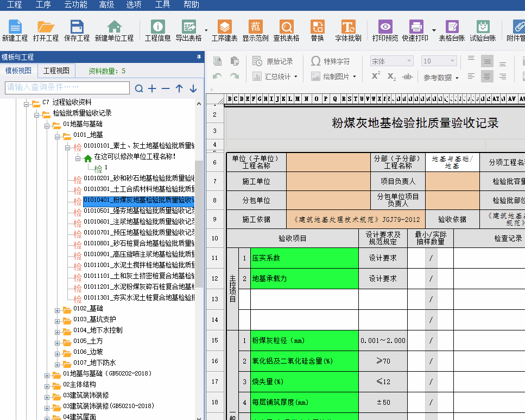Select 01010601_注浆地基 tree item
This screenshot has width=525, height=420.
(x=138, y=221)
